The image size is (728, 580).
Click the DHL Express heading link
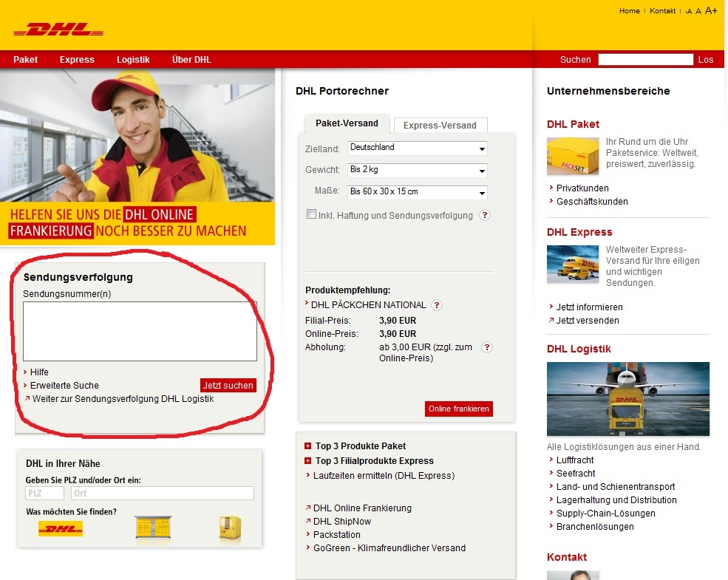tap(579, 232)
